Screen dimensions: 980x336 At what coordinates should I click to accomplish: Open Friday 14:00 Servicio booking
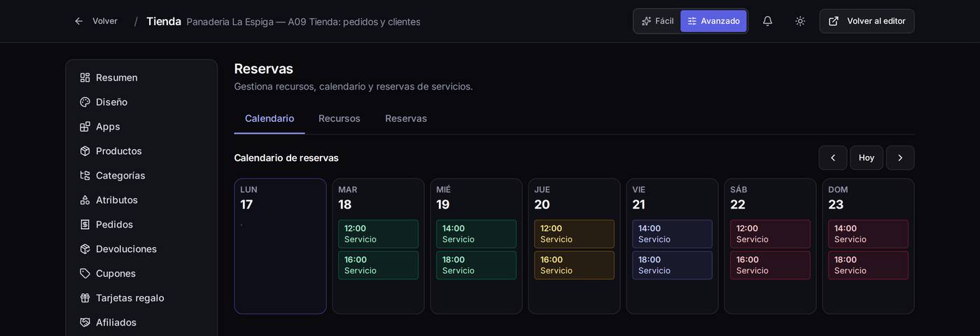[672, 234]
